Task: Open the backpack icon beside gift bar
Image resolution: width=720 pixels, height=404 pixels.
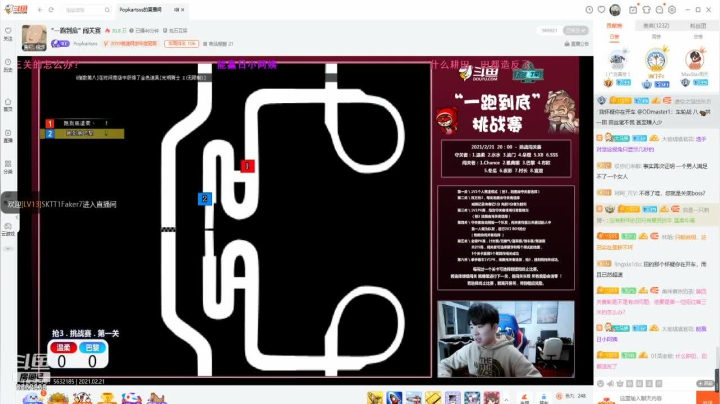Action: click(x=544, y=398)
